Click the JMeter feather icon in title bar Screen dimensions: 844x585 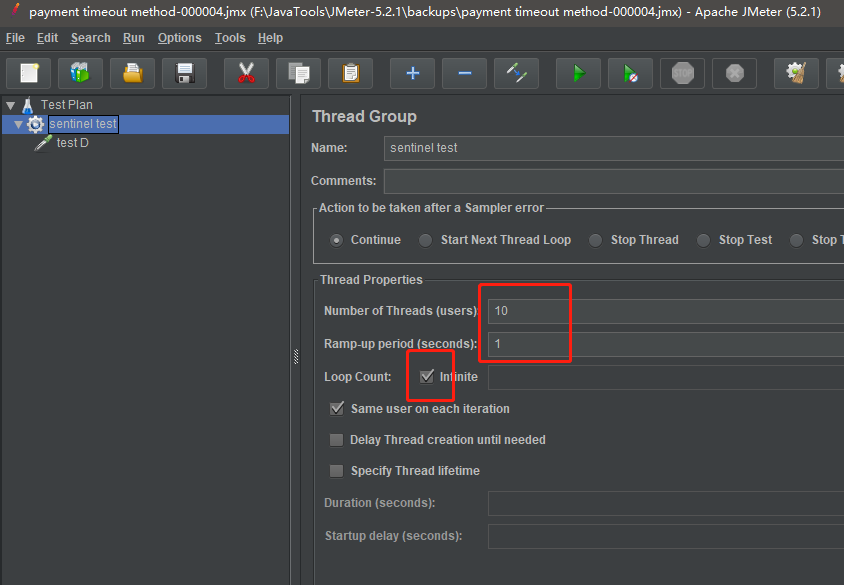click(x=15, y=10)
